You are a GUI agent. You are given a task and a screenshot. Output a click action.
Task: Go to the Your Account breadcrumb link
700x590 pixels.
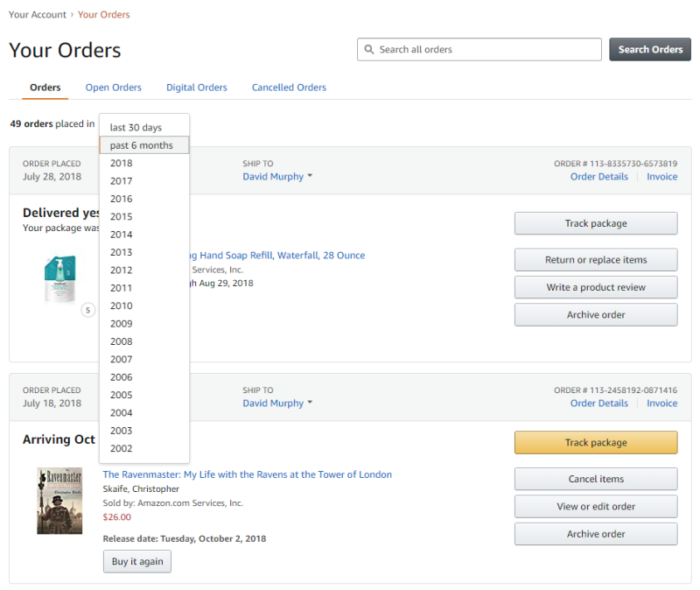pyautogui.click(x=38, y=15)
